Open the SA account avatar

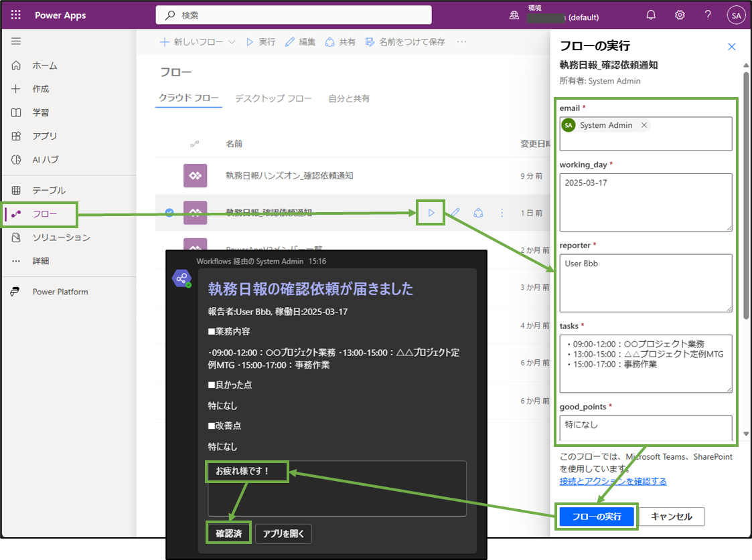pyautogui.click(x=736, y=15)
